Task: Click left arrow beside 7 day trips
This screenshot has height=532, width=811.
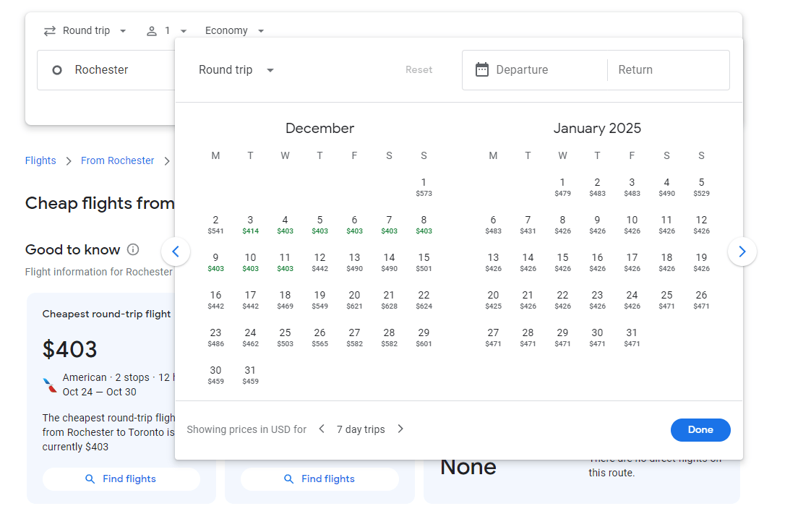Action: 322,428
